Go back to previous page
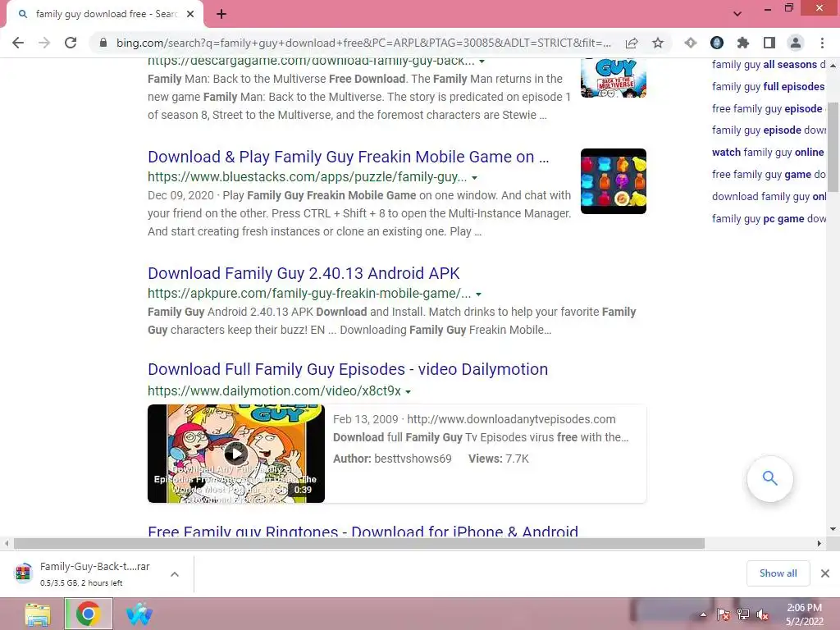The image size is (840, 630). click(x=18, y=43)
